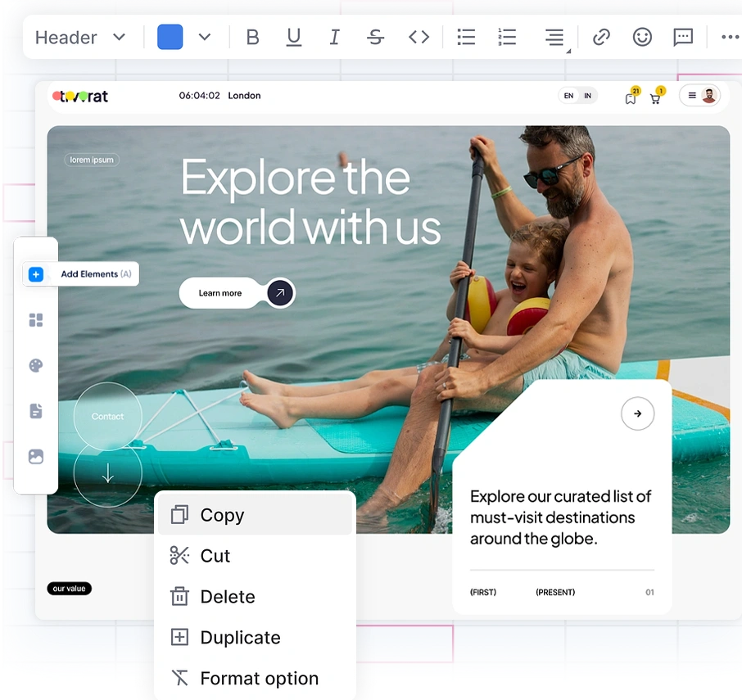Insert a numbered list
Screen dimensions: 742x700
pyautogui.click(x=507, y=38)
